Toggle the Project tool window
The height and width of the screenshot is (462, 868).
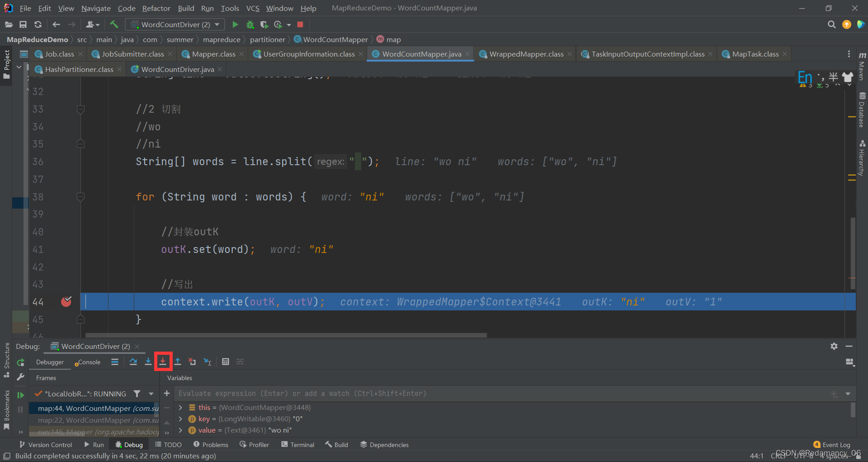6,65
